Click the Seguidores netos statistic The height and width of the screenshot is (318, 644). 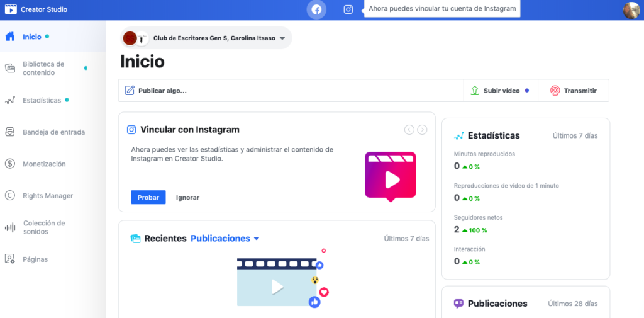point(479,224)
